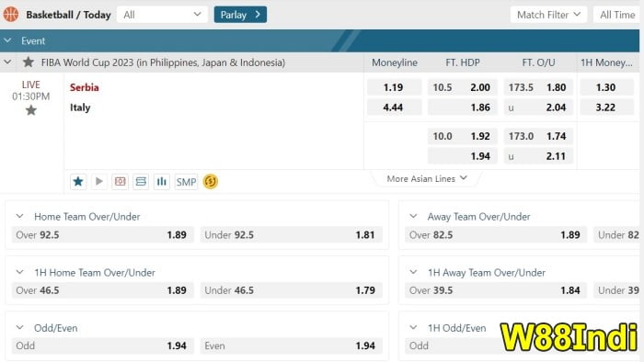Screen dimensions: 644x362
Task: Open the Match Filter dropdown
Action: (548, 15)
